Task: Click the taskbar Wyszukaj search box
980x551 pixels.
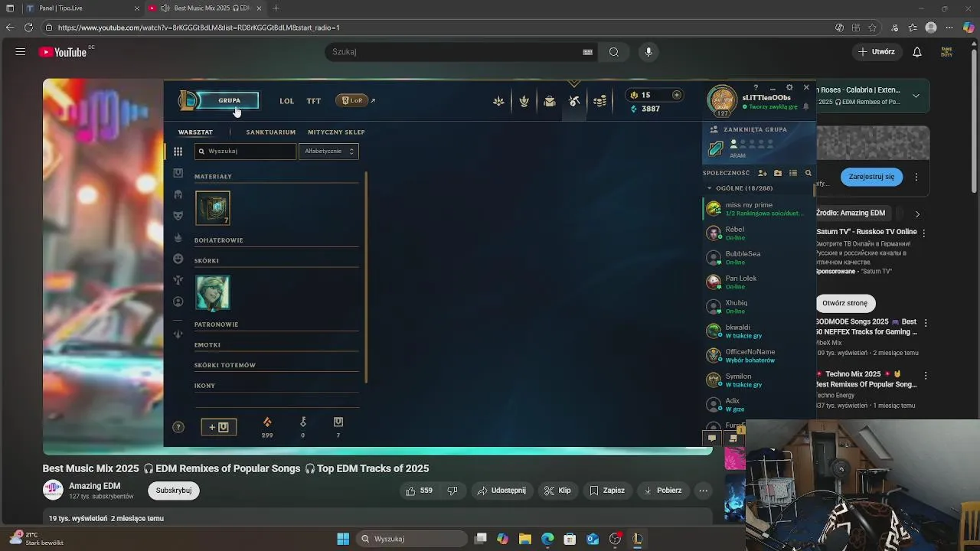Action: pos(413,539)
